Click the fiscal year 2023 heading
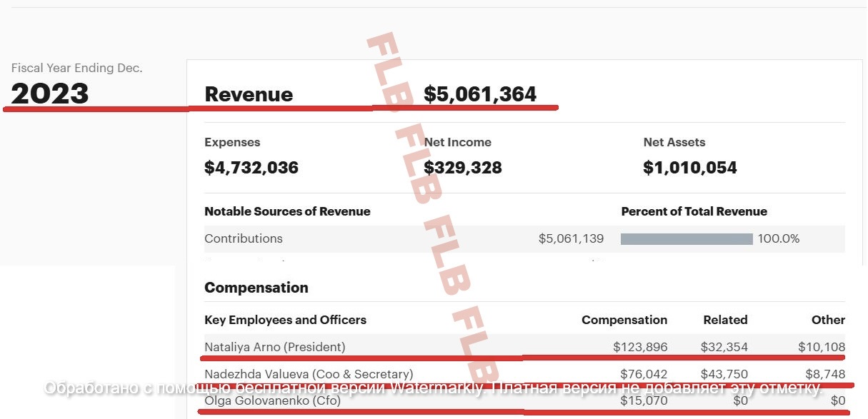This screenshot has height=419, width=868. click(x=50, y=94)
